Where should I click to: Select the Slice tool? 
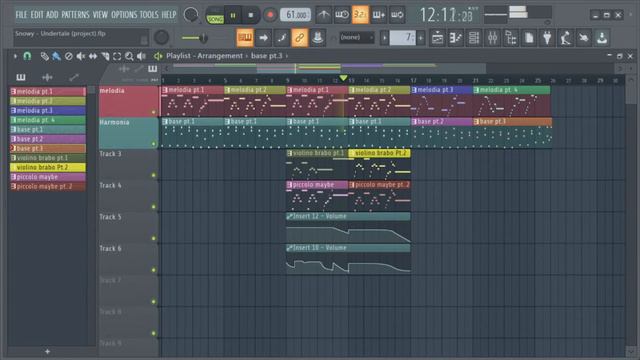pos(105,56)
